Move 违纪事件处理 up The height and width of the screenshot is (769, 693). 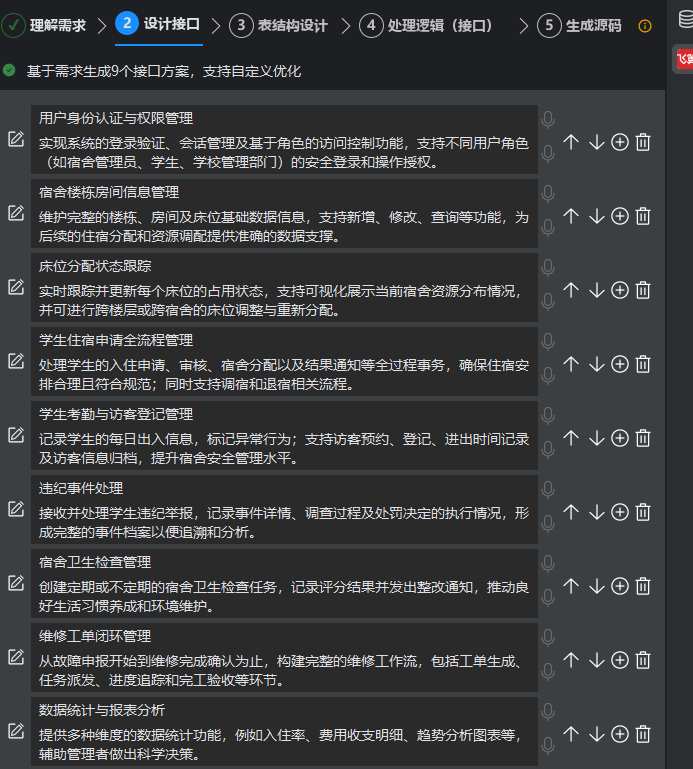click(x=571, y=513)
